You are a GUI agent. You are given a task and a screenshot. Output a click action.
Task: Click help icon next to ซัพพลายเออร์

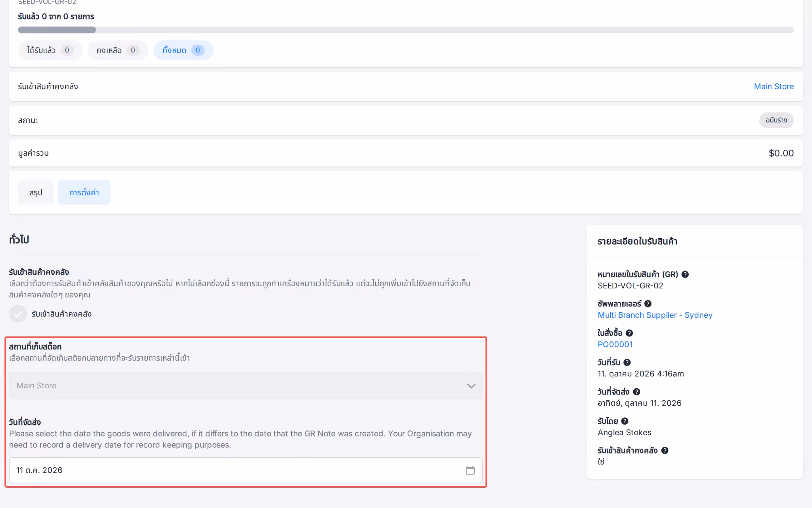(648, 304)
